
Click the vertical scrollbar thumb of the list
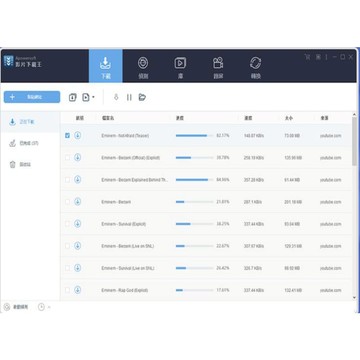pyautogui.click(x=354, y=141)
